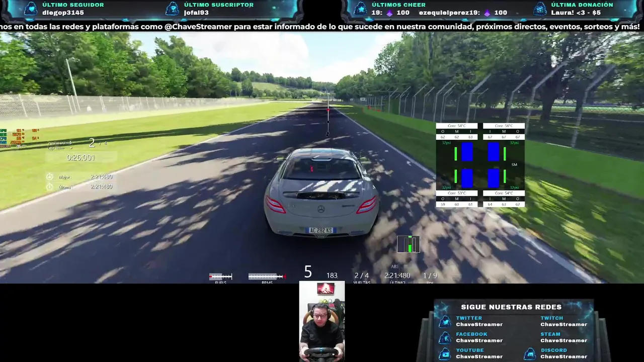Click the 'Core 56°C' front-right tyre label
This screenshot has height=362, width=644.
click(504, 126)
